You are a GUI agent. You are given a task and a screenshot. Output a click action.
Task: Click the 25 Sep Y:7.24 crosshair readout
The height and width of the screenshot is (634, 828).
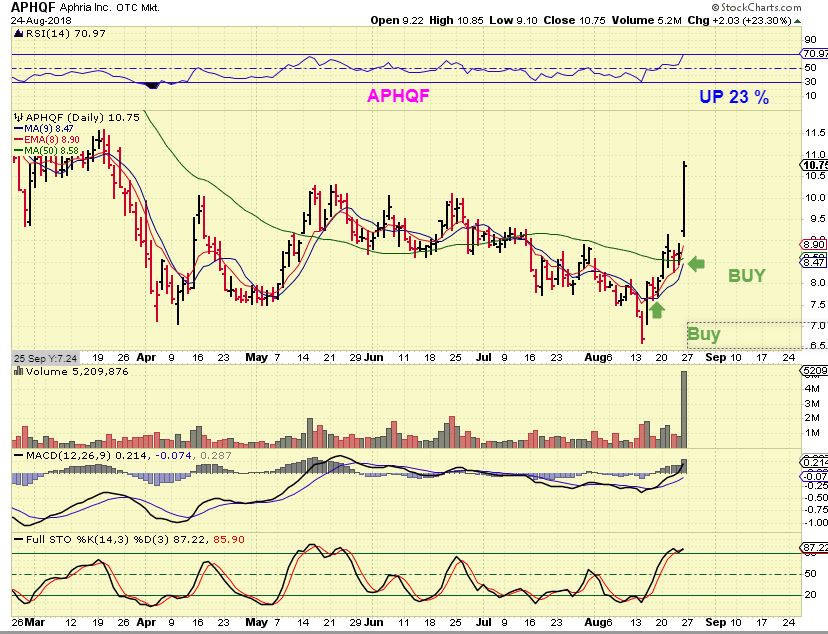click(x=45, y=358)
